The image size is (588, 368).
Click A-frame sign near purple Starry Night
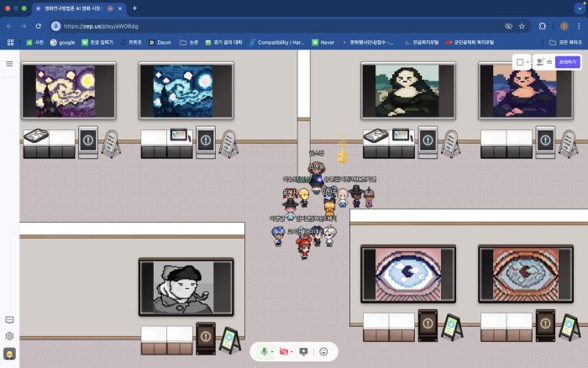111,144
